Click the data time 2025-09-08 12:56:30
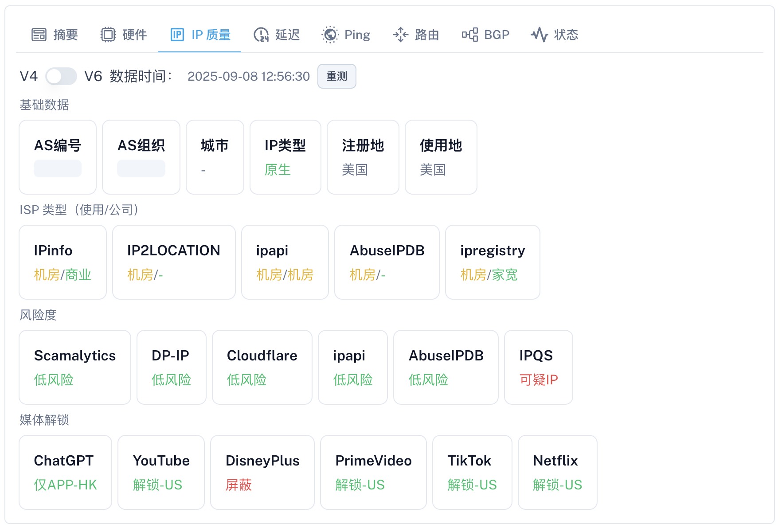 (248, 76)
